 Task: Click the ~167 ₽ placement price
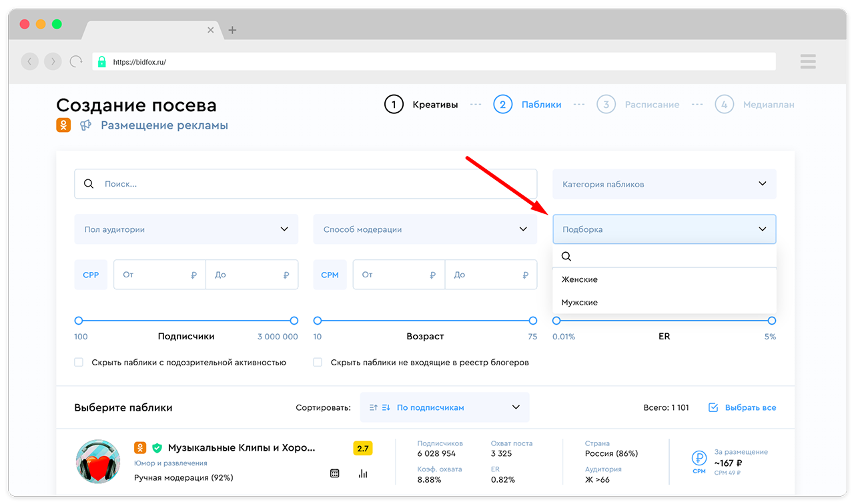point(729,463)
